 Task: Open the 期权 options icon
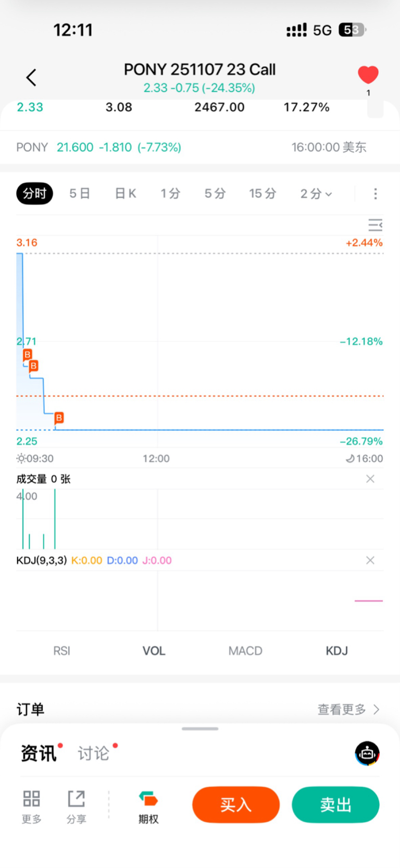point(148,799)
